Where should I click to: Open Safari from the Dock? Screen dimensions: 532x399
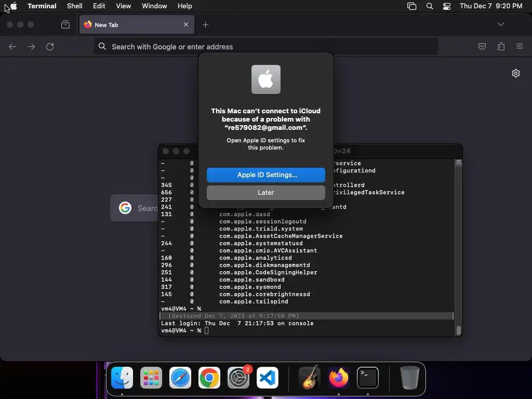tap(180, 378)
